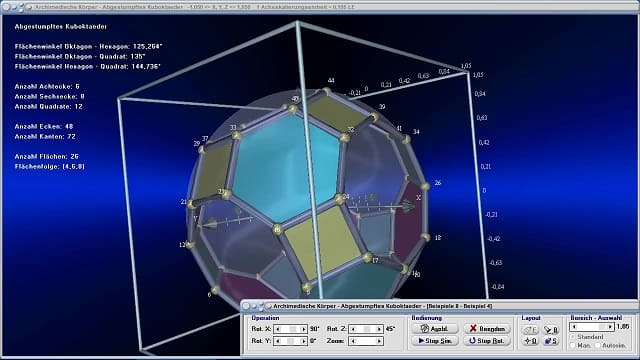
Task: Click the Layout O button
Action: pyautogui.click(x=531, y=341)
